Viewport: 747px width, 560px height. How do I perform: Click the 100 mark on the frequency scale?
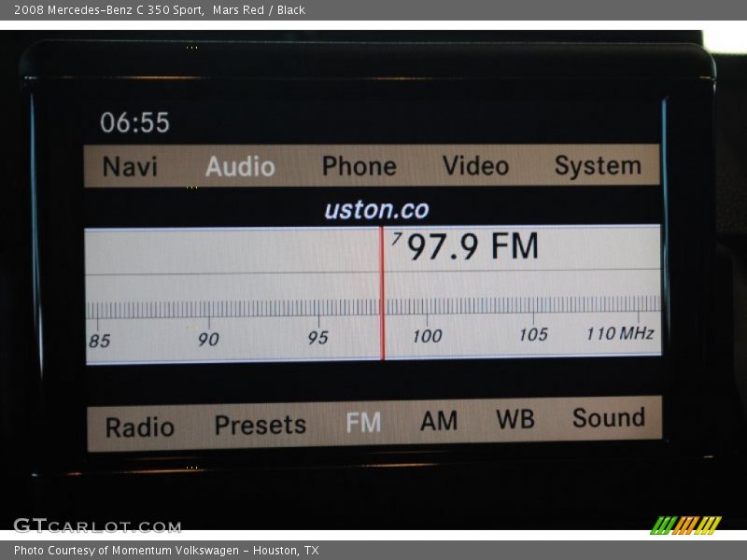(x=428, y=336)
